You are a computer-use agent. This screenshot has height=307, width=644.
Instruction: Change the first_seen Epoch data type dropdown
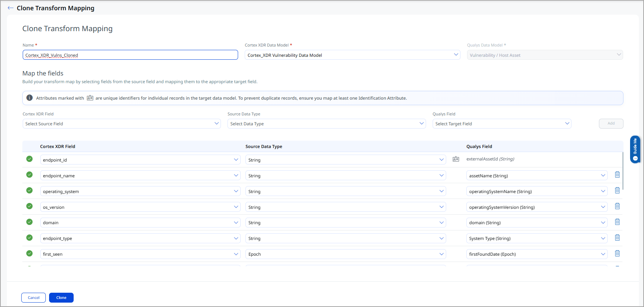(x=345, y=254)
